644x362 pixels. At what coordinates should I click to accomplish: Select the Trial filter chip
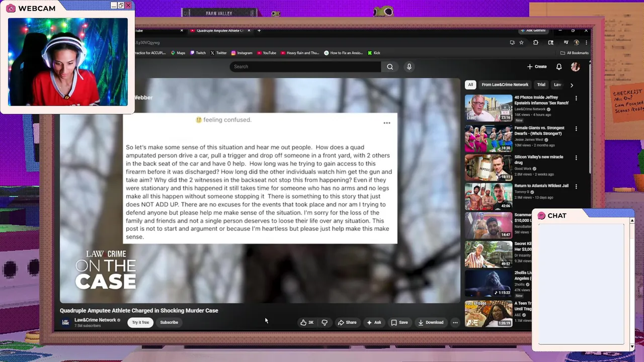pyautogui.click(x=541, y=84)
